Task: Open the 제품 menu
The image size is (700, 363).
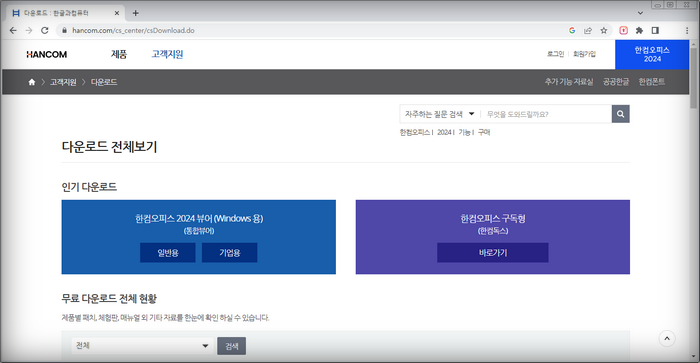Action: (119, 54)
